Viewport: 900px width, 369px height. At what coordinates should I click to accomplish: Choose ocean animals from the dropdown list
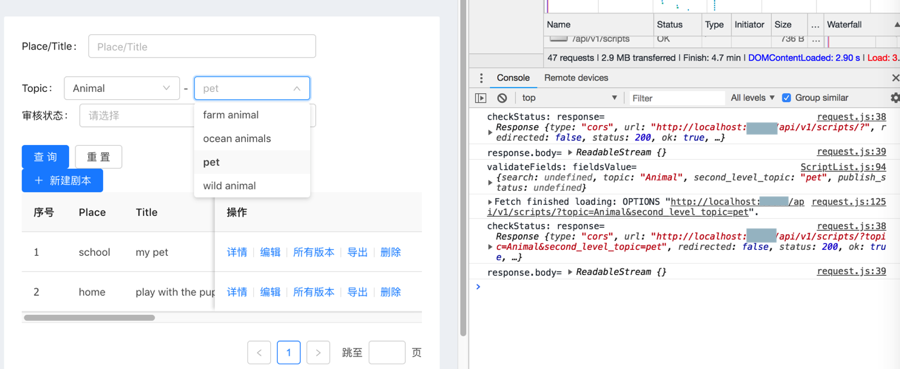pyautogui.click(x=252, y=138)
